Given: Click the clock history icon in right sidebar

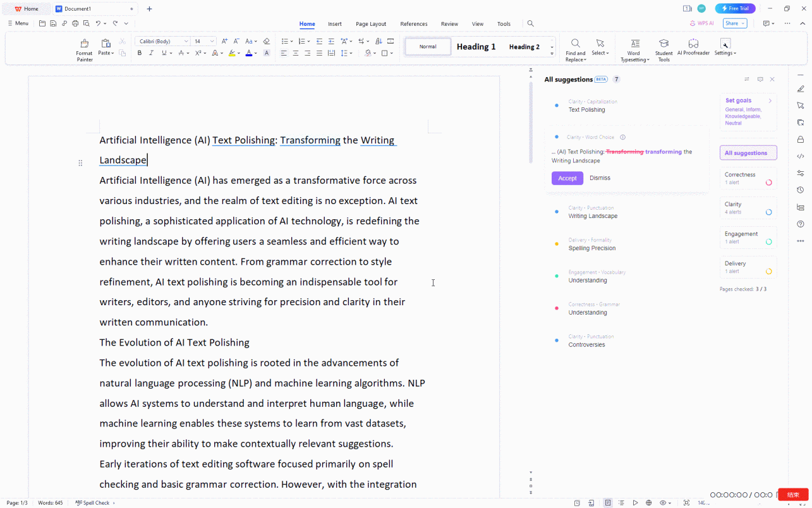Looking at the screenshot, I should [801, 190].
